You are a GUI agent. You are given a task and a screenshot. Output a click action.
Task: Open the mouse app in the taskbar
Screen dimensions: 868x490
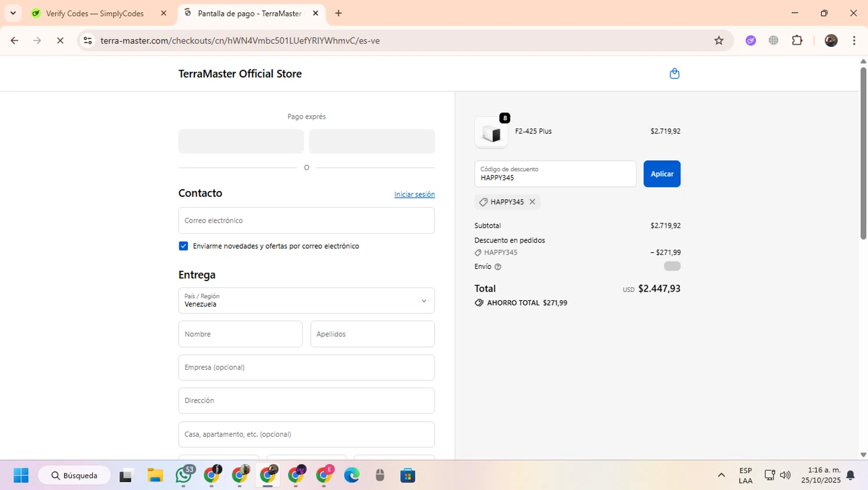tap(380, 476)
